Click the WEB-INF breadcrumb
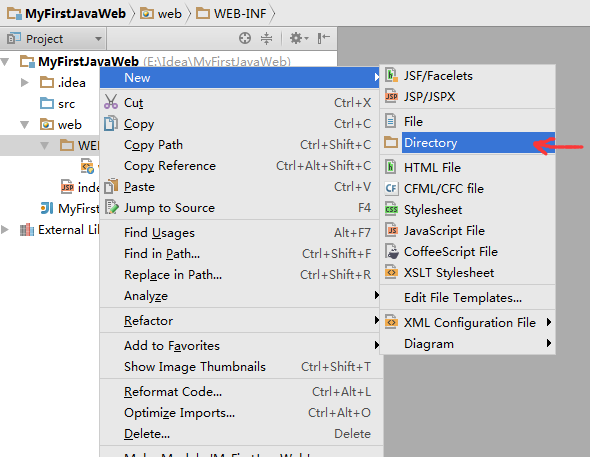 coord(231,14)
